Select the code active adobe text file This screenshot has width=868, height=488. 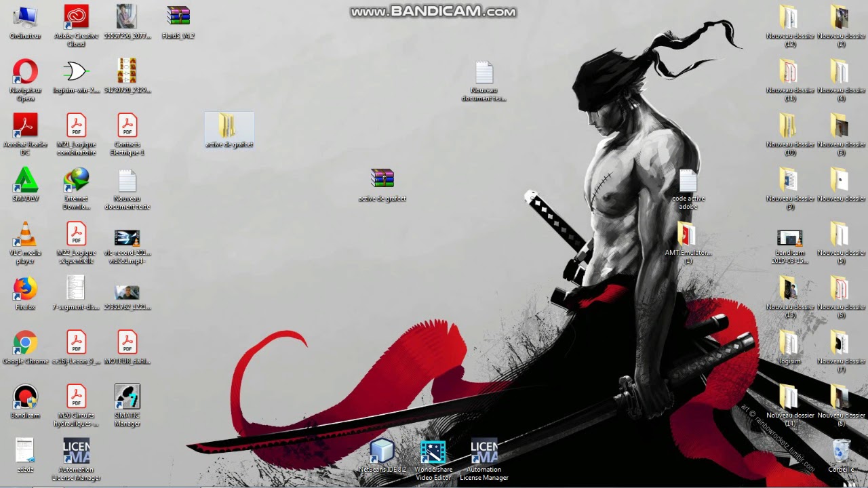(688, 188)
